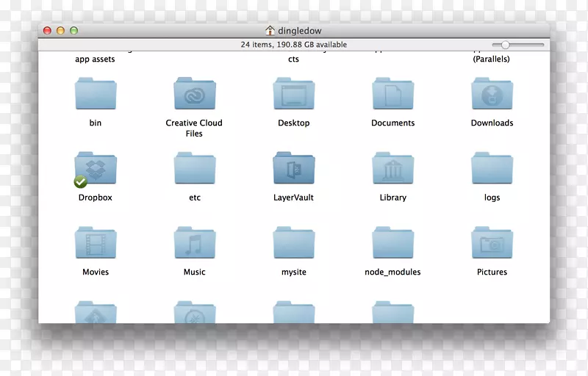Open the Library folder
The width and height of the screenshot is (588, 376).
393,169
